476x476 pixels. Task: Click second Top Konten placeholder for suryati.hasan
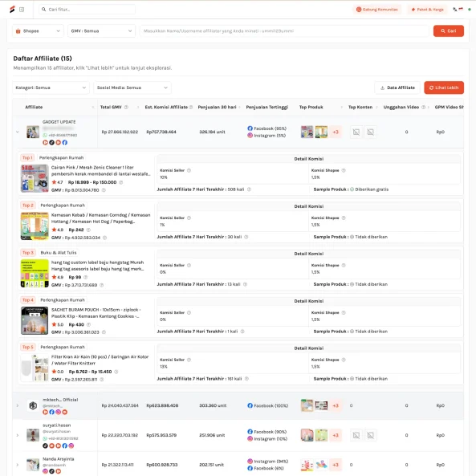coord(370,435)
